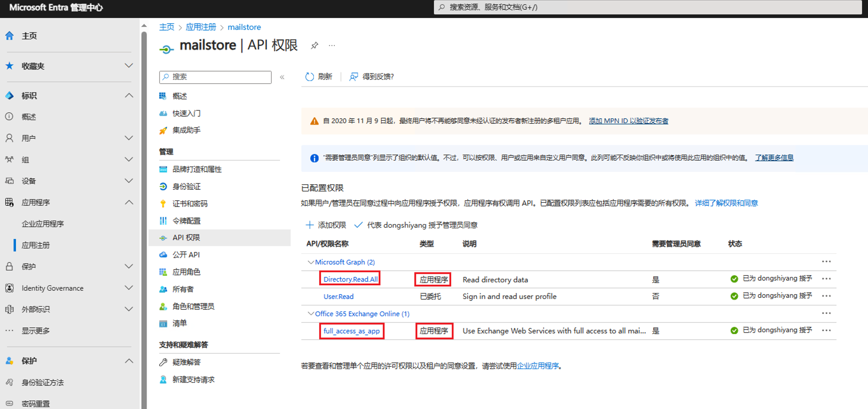Screen dimensions: 868x409
Task: Pin the mailstore API 权限 page
Action: 314,45
